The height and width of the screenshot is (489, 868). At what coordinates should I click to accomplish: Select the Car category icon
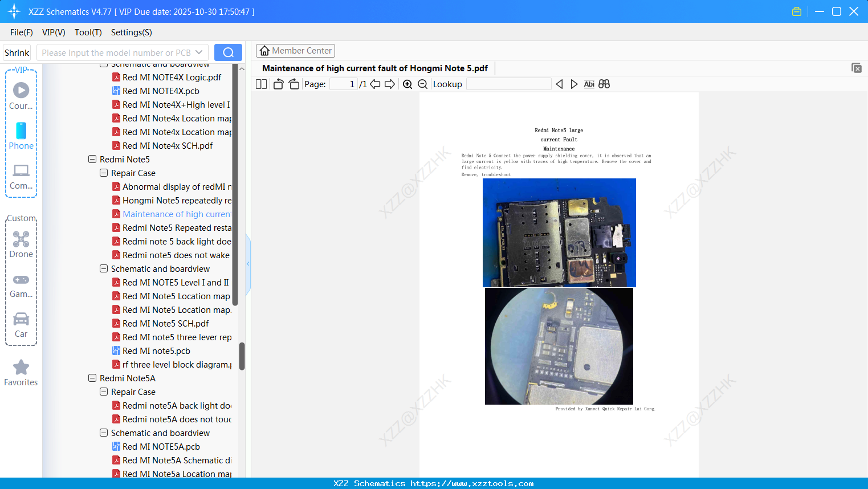pyautogui.click(x=21, y=320)
